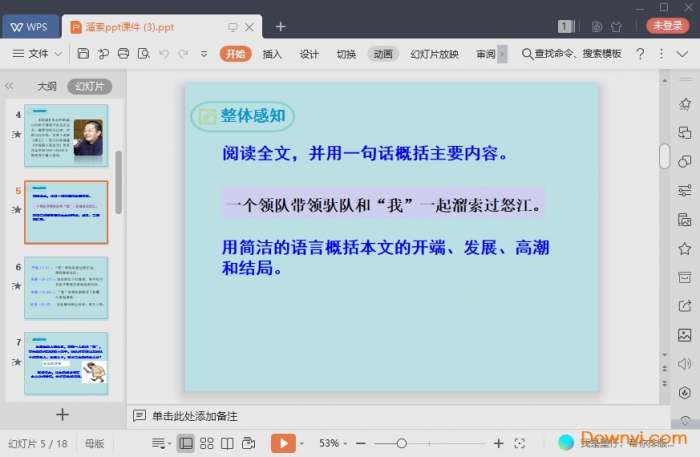Switch to the 审阅 ribbon tab
The width and height of the screenshot is (700, 457).
[486, 54]
